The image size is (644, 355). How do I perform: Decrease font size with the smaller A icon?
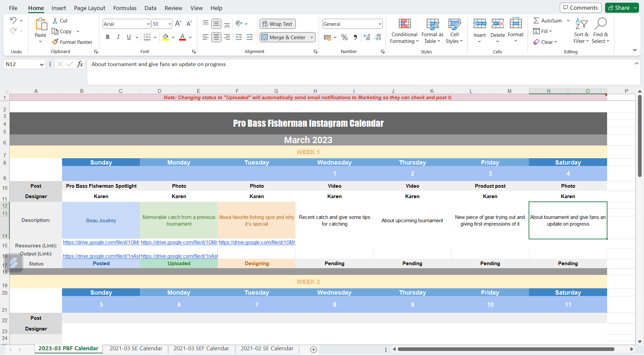pyautogui.click(x=189, y=23)
